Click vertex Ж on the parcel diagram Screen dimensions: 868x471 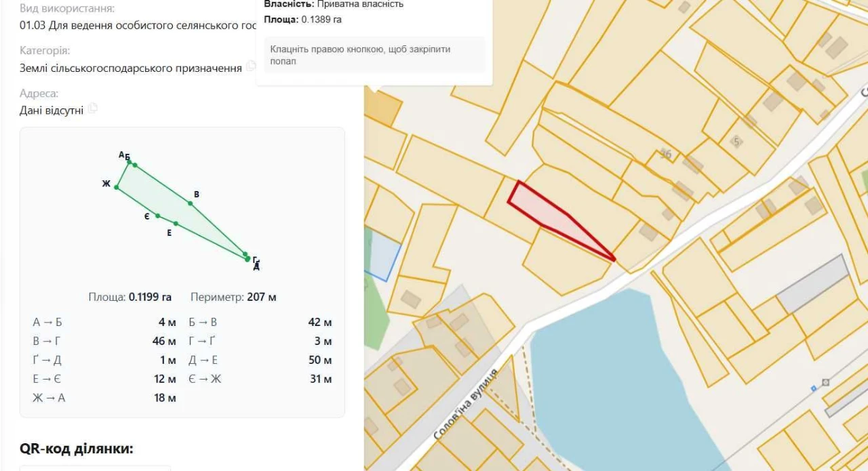[116, 187]
